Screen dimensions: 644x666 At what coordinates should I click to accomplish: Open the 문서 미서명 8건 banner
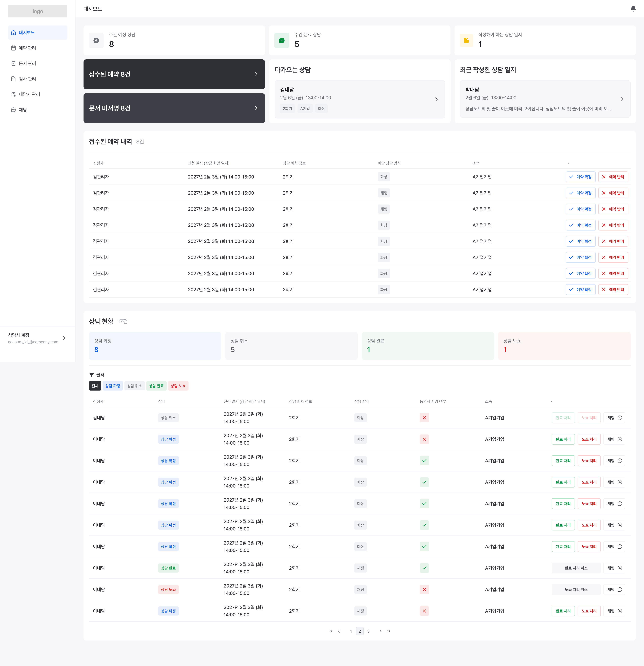(x=174, y=108)
